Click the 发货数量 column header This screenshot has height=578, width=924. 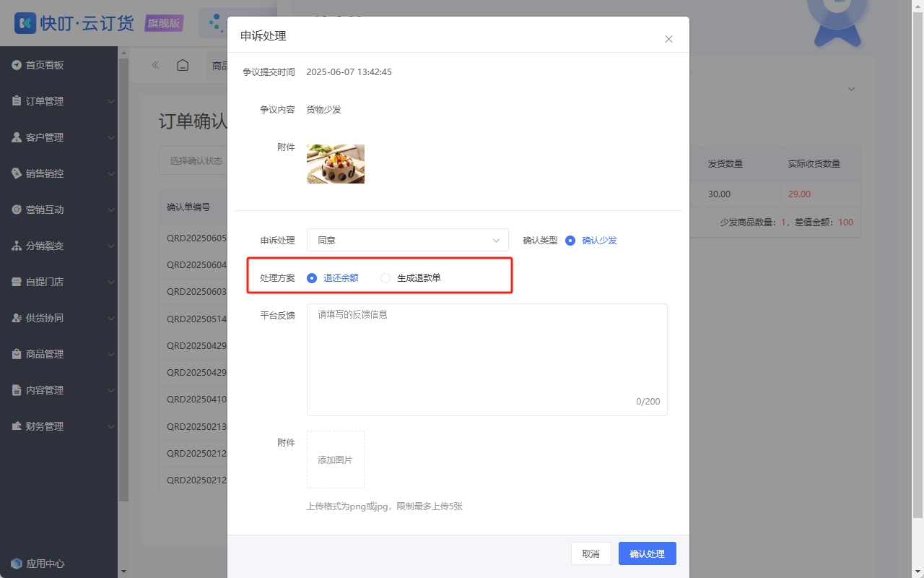coord(740,164)
